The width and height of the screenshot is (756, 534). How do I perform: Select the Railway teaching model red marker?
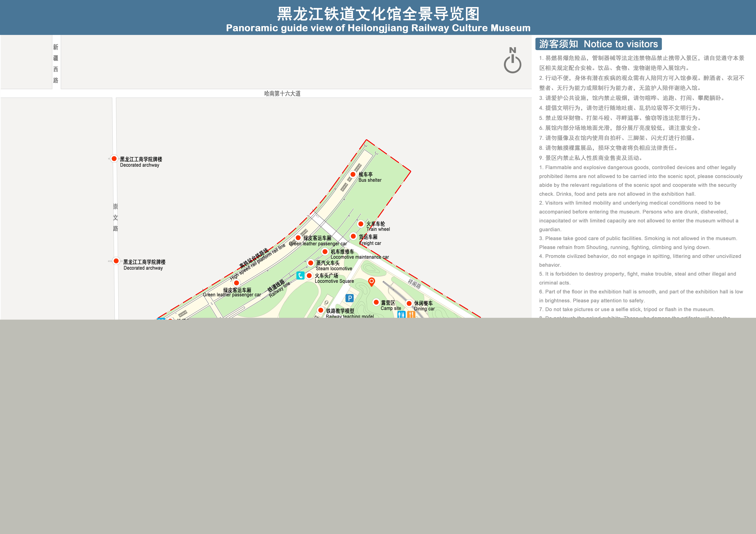(321, 310)
